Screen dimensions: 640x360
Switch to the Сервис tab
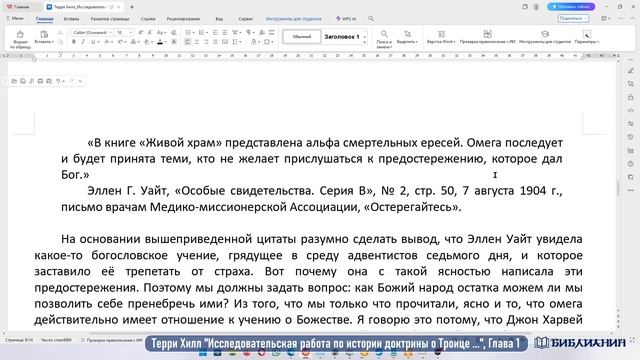(x=246, y=19)
